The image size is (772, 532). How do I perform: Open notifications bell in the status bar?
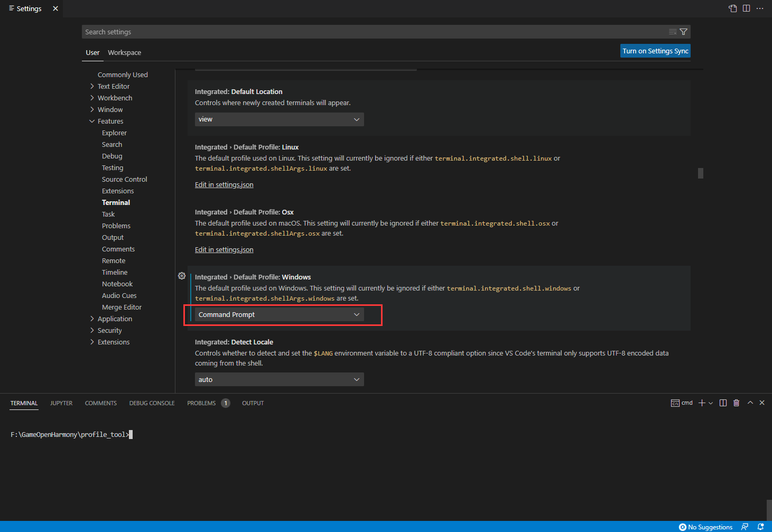(760, 527)
